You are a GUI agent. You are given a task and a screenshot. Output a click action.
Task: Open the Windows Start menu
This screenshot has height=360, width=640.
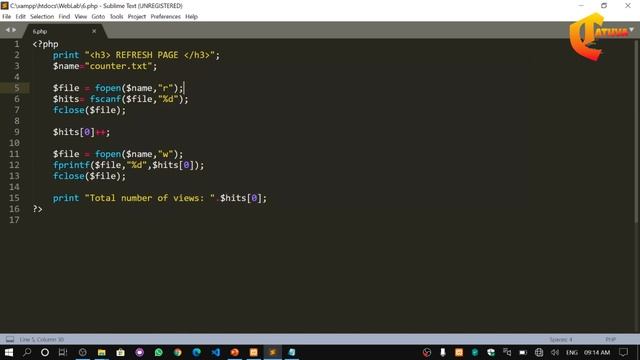pyautogui.click(x=8, y=352)
